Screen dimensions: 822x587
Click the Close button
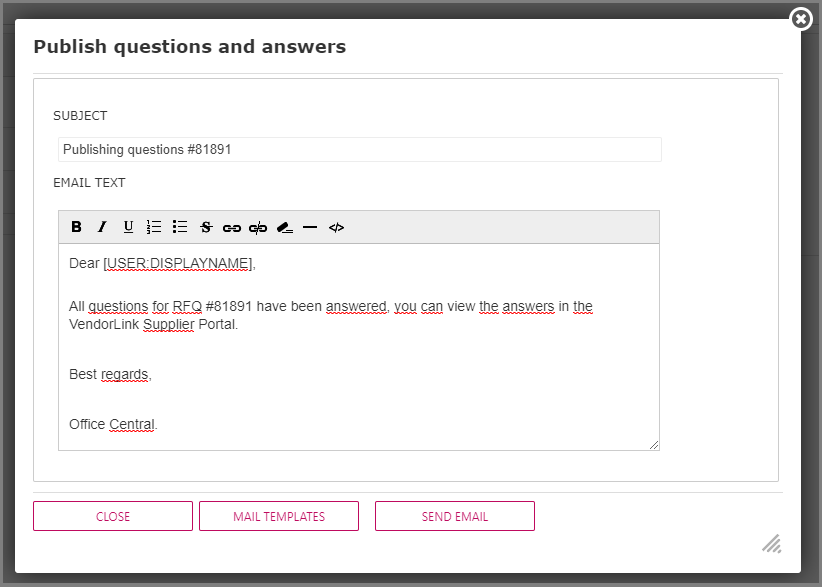click(x=113, y=516)
